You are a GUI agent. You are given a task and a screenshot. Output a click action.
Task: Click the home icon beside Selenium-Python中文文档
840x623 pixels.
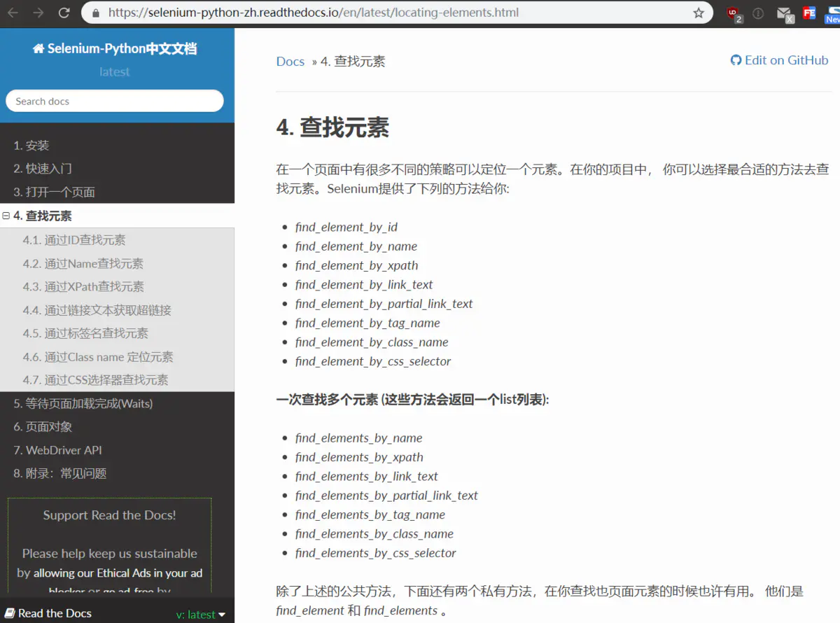[x=38, y=49]
